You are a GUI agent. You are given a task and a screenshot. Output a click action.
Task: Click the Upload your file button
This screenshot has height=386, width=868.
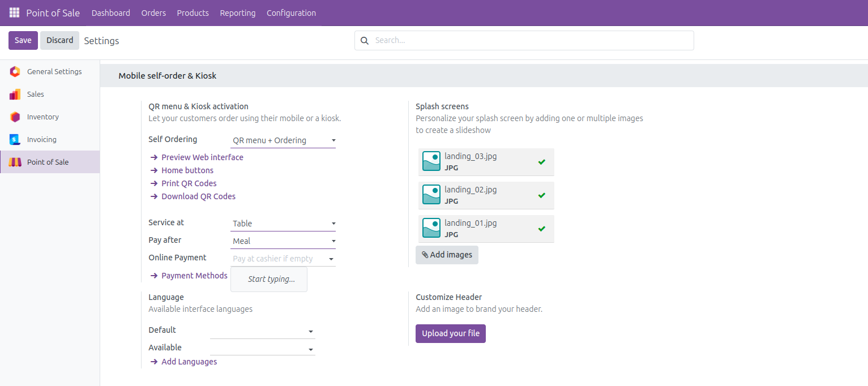pyautogui.click(x=450, y=333)
